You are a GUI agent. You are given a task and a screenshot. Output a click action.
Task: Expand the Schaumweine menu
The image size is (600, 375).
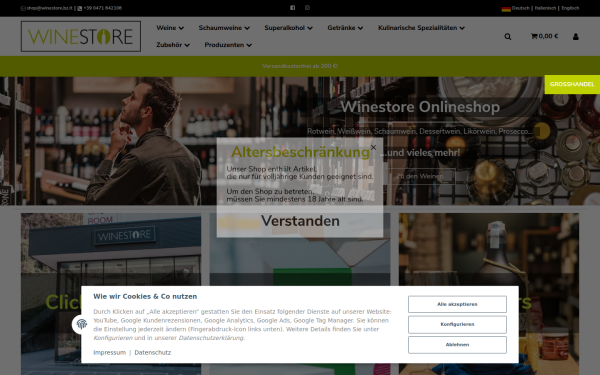point(224,28)
